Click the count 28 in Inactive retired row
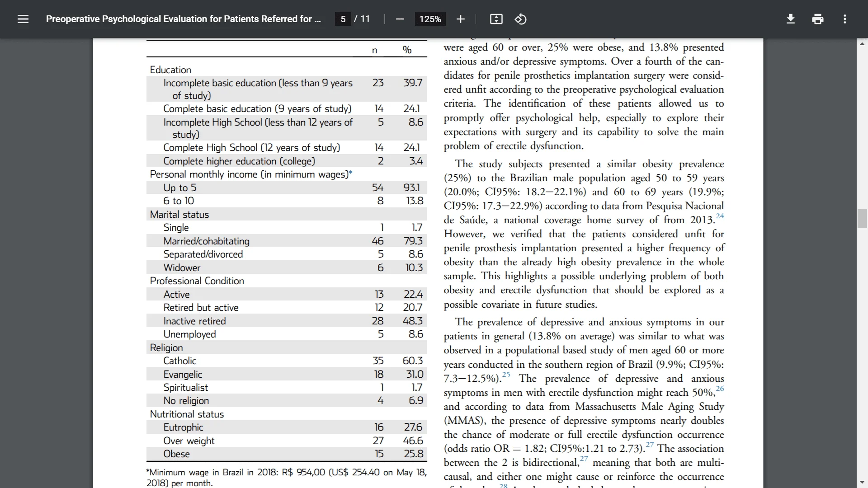Screen dimensions: 868x488 [x=377, y=321]
